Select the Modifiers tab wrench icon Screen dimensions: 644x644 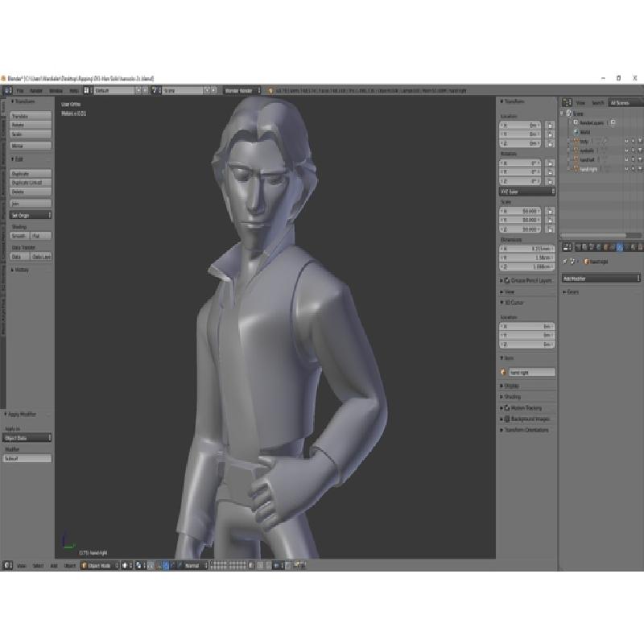[620, 247]
